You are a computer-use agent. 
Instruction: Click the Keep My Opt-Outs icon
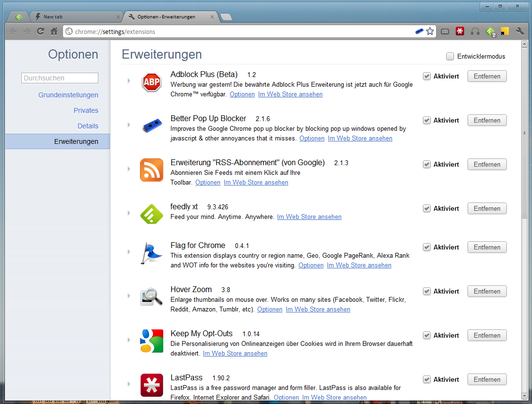pos(151,341)
